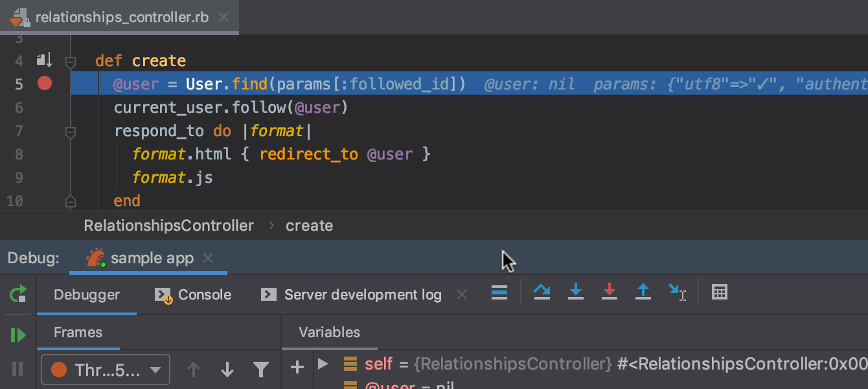Click RelationshipsController breadcrumb
Viewport: 868px width, 389px height.
point(168,226)
